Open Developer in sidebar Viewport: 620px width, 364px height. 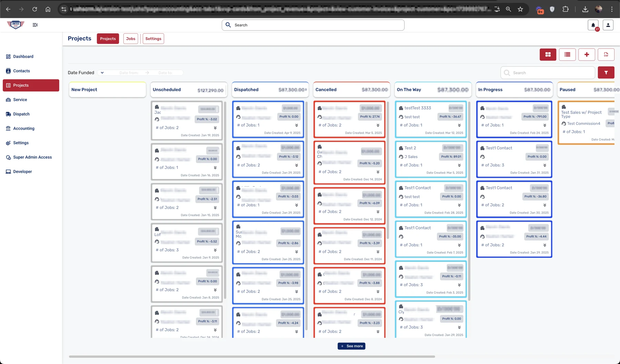[x=31, y=172]
